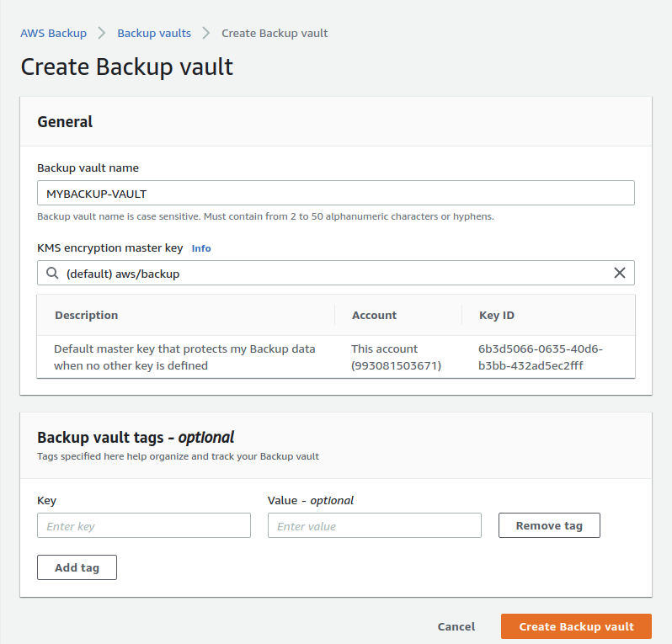
Task: Open Info link next to KMS encryption key
Action: [201, 248]
